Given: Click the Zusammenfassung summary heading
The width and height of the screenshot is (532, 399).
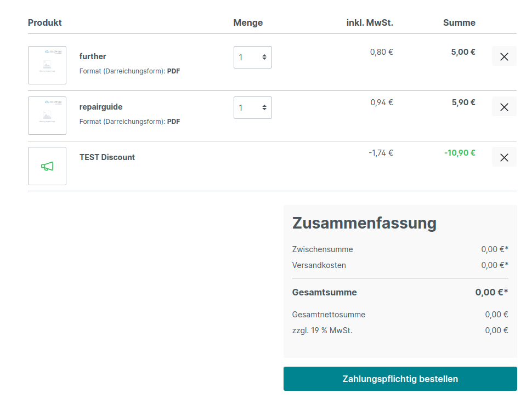Looking at the screenshot, I should click(364, 223).
